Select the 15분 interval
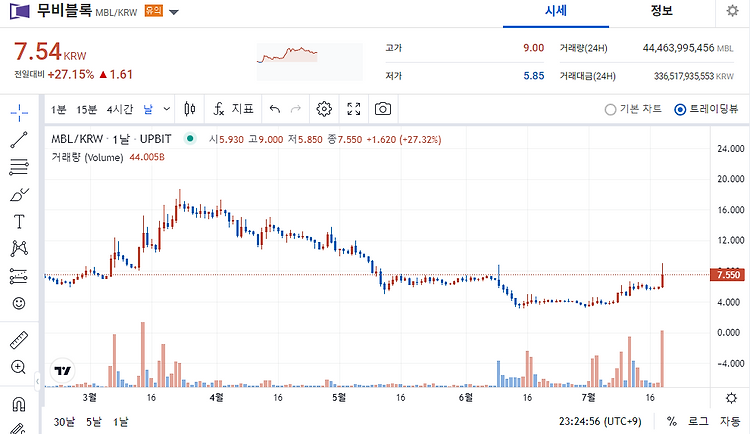Viewport: 750px width, 434px height. point(87,110)
